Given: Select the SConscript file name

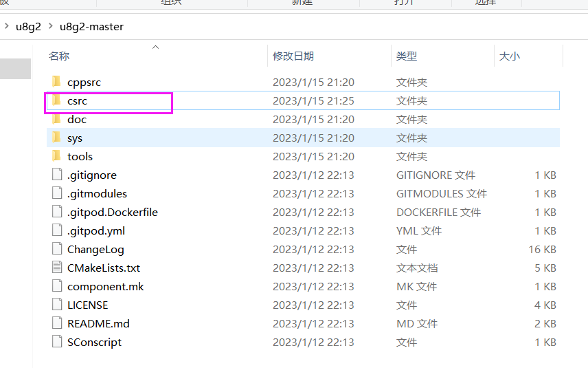Looking at the screenshot, I should click(x=95, y=343).
